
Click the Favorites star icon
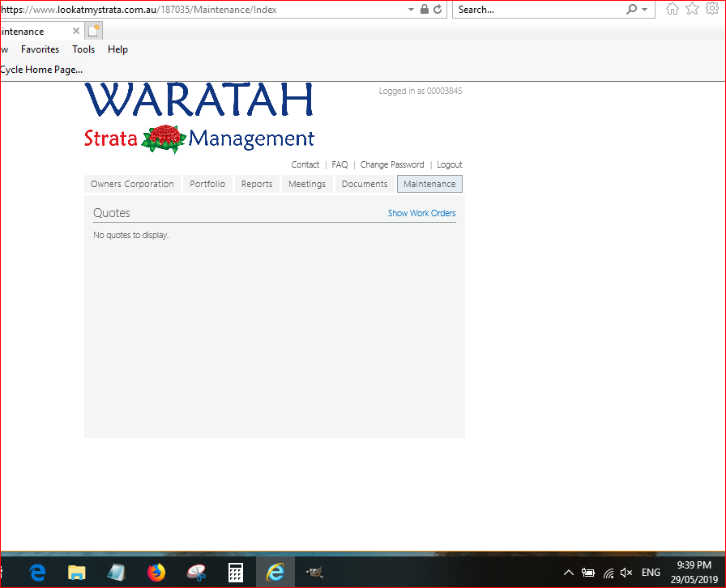pos(692,9)
